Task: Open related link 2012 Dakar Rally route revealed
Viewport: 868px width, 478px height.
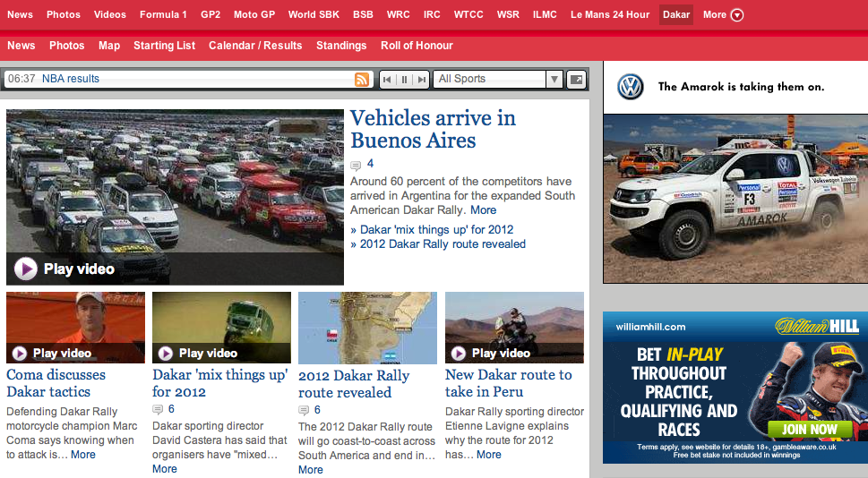Action: (x=443, y=244)
